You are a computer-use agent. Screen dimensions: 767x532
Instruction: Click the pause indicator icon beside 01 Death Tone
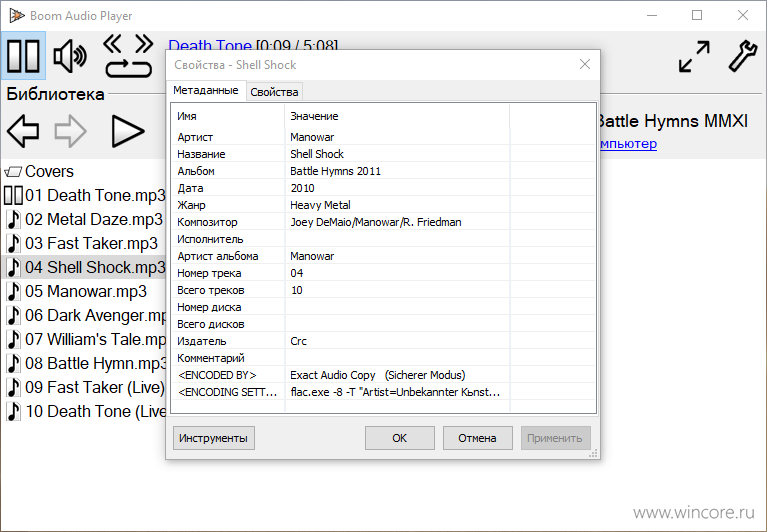pyautogui.click(x=13, y=195)
